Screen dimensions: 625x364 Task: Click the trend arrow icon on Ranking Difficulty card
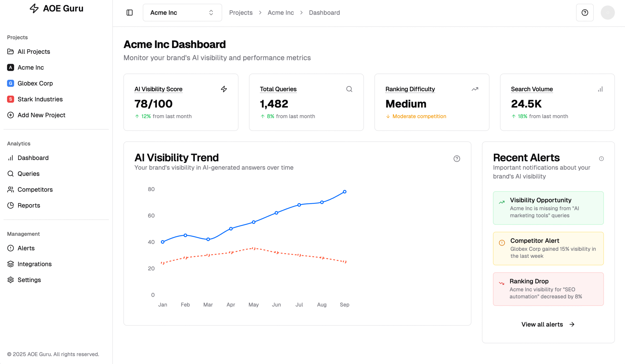coord(475,89)
